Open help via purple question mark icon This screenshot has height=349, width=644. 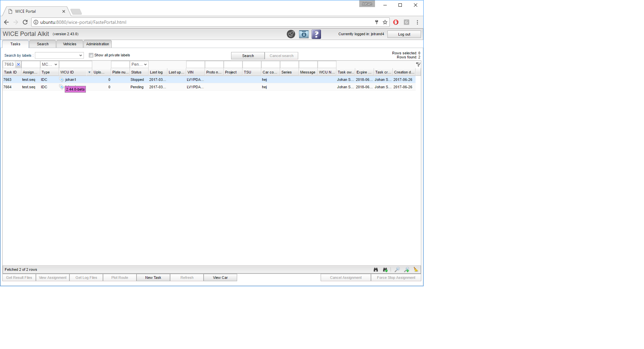[316, 34]
